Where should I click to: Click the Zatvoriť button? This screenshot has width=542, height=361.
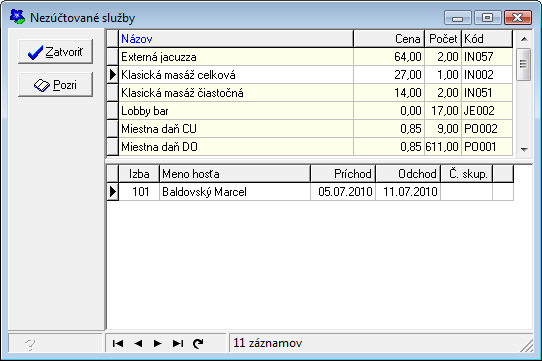tap(55, 52)
